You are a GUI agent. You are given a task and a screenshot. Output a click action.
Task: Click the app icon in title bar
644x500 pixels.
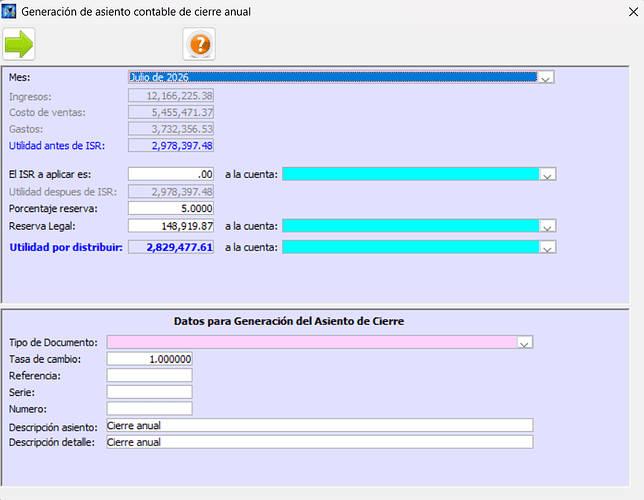pos(9,12)
